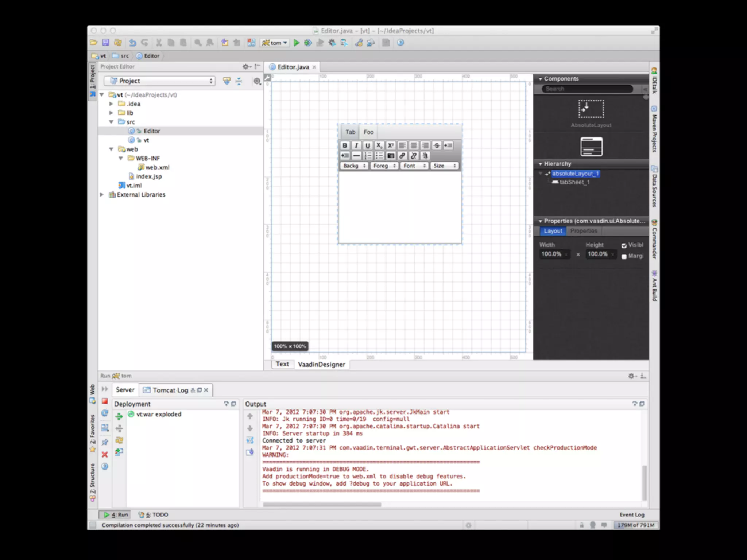Image resolution: width=747 pixels, height=560 pixels.
Task: Click the red Stop server icon
Action: (105, 401)
